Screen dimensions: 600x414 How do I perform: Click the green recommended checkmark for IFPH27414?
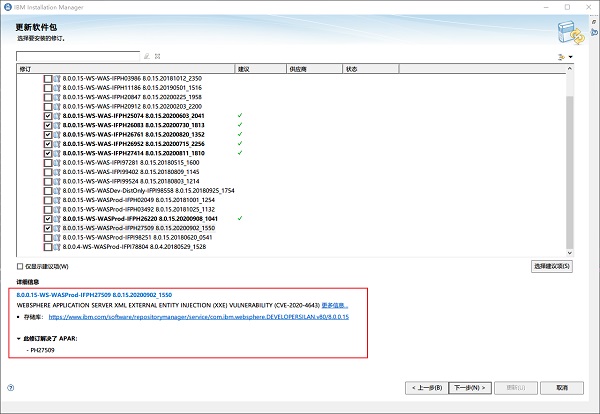coord(240,153)
